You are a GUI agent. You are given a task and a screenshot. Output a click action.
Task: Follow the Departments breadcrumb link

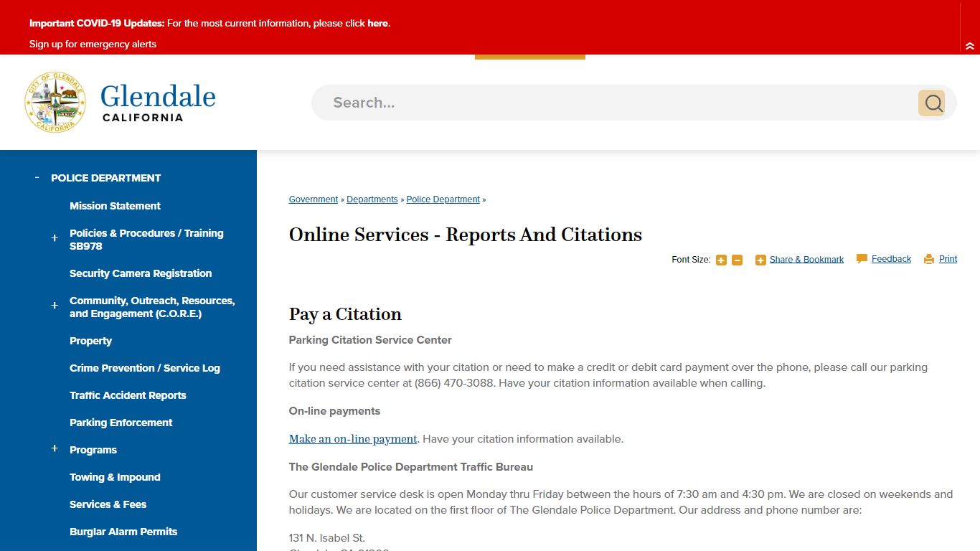tap(372, 199)
